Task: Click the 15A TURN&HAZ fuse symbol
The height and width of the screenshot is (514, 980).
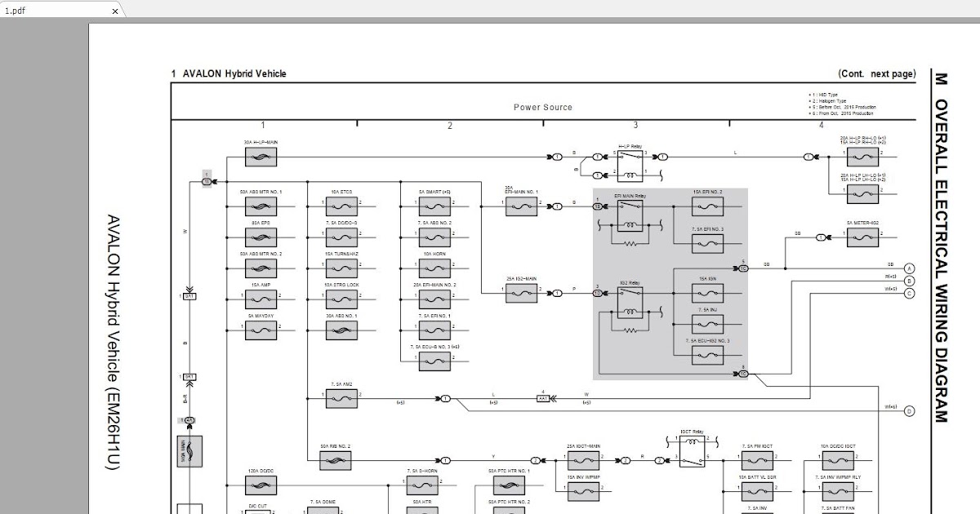Action: click(341, 268)
